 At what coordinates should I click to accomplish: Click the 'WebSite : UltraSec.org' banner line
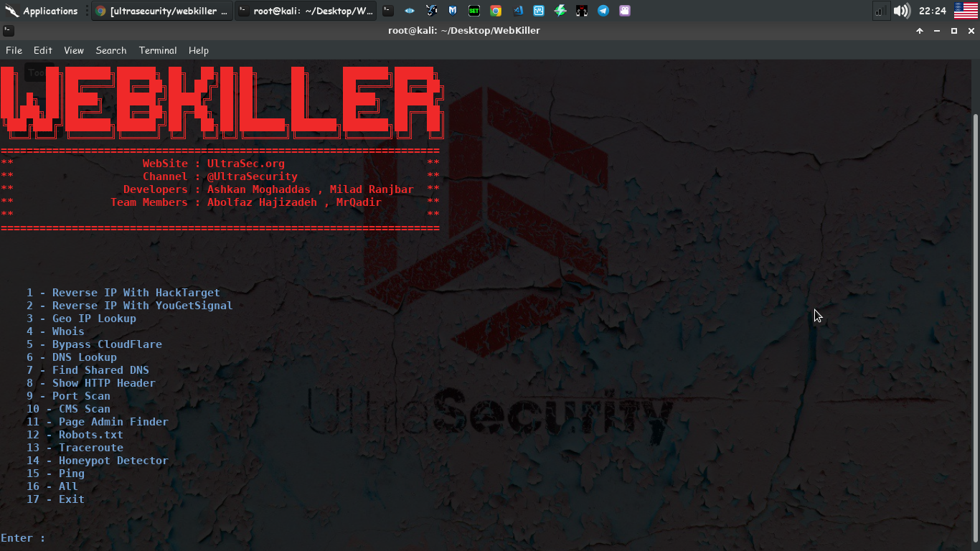pos(213,164)
